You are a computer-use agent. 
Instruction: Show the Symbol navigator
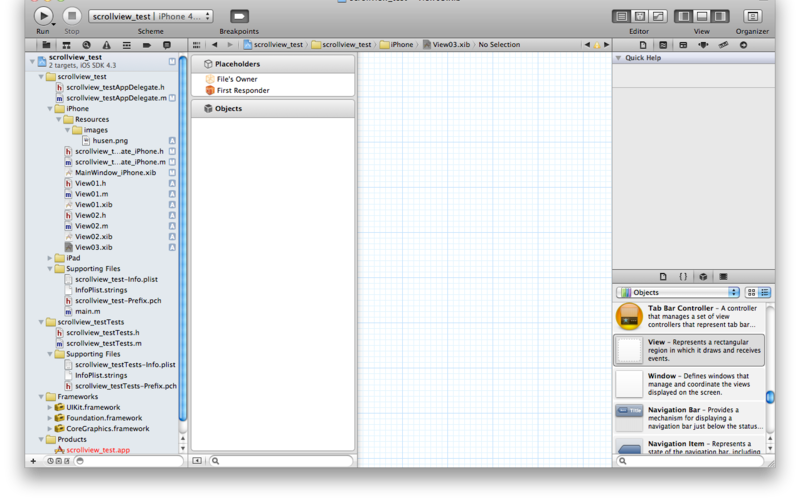[66, 45]
